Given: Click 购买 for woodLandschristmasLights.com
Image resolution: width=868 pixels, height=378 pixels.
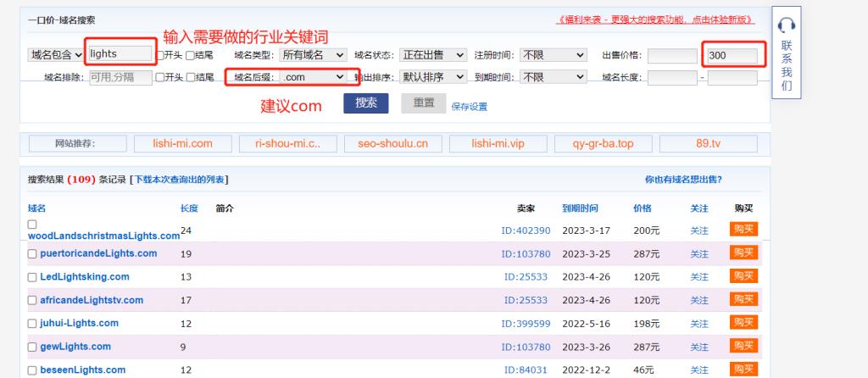Looking at the screenshot, I should click(743, 229).
